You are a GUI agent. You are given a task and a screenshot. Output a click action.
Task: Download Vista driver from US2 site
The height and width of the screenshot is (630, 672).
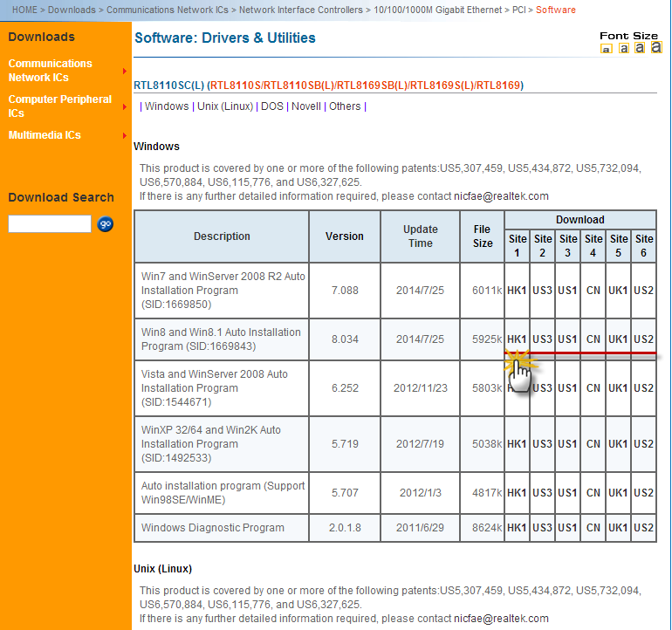pos(643,388)
